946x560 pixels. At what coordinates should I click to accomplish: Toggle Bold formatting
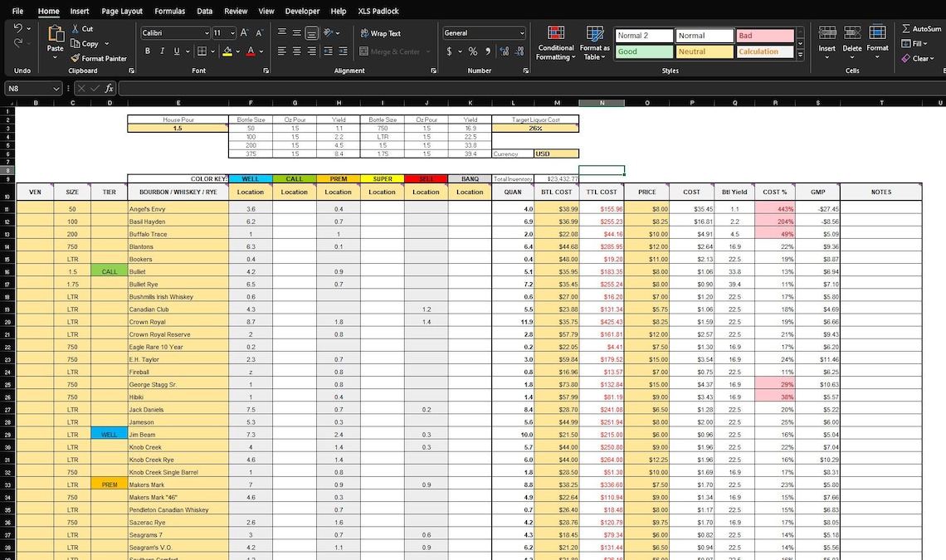(147, 51)
